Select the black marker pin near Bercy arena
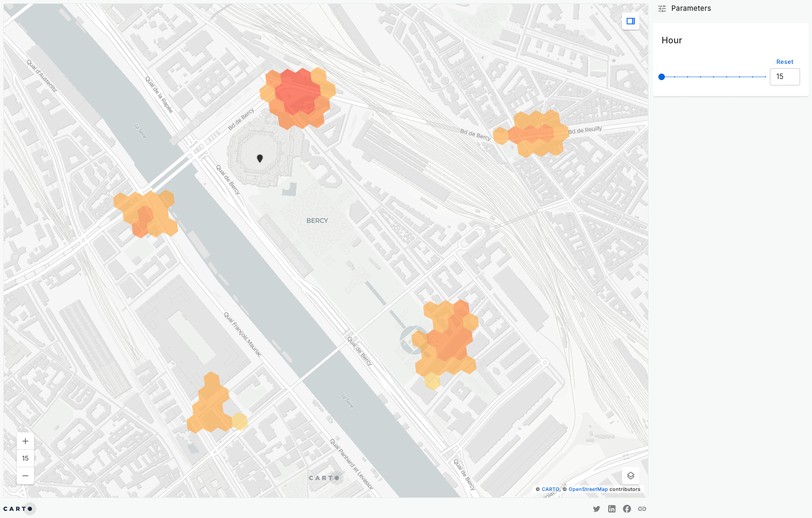Viewport: 812px width, 518px height. 260,158
